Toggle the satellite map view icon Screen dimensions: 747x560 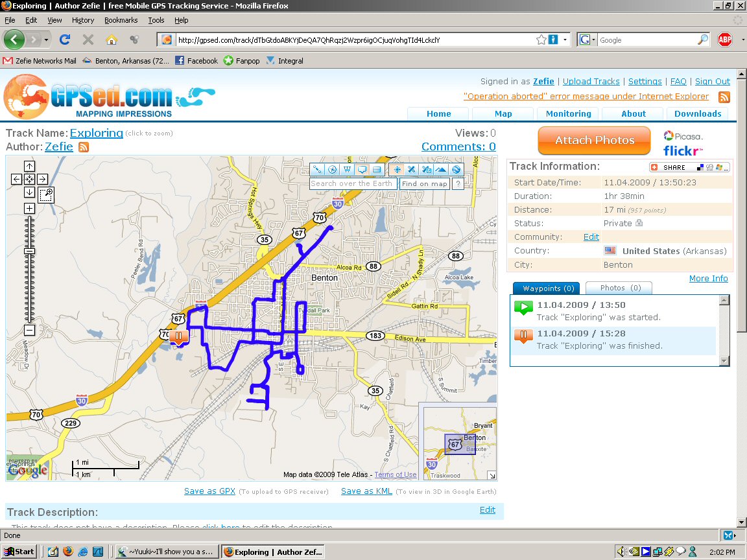pos(411,170)
